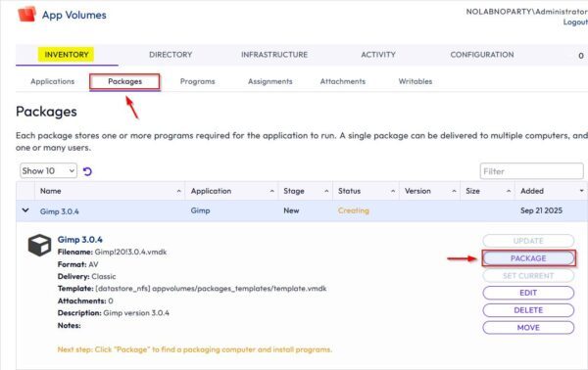
Task: Click the Template datastore_nfs path text
Action: [192, 289]
